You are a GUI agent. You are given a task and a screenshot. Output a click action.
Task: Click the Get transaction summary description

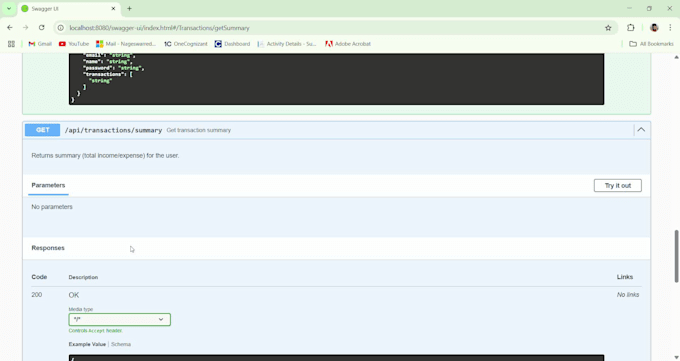point(199,130)
